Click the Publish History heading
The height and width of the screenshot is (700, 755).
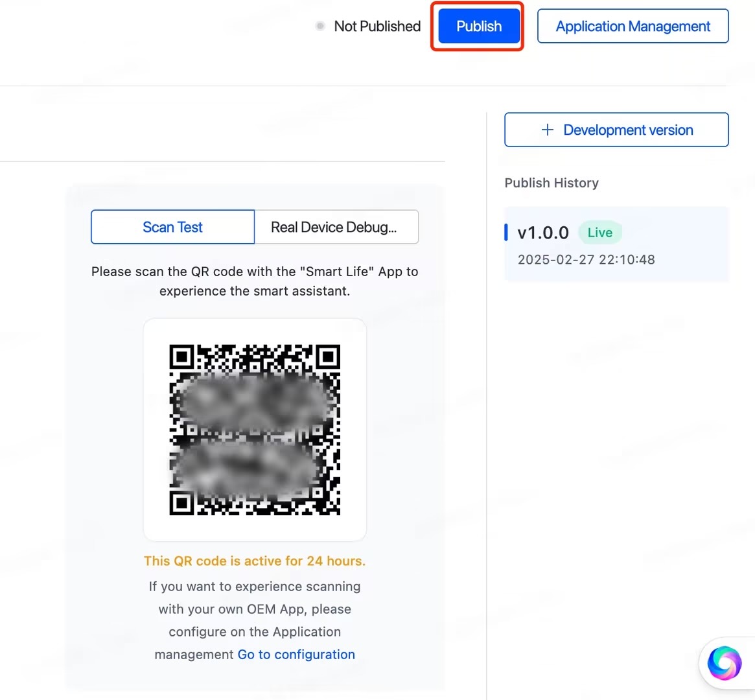(552, 183)
